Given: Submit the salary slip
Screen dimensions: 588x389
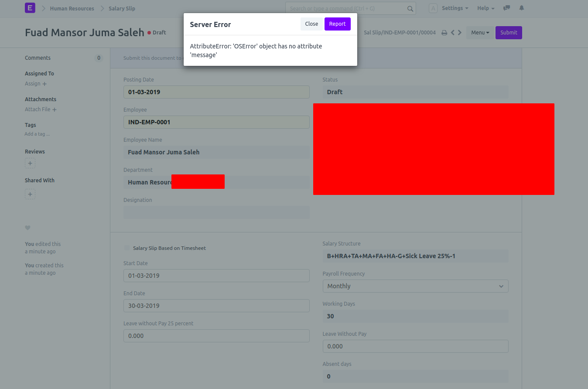Looking at the screenshot, I should (509, 32).
